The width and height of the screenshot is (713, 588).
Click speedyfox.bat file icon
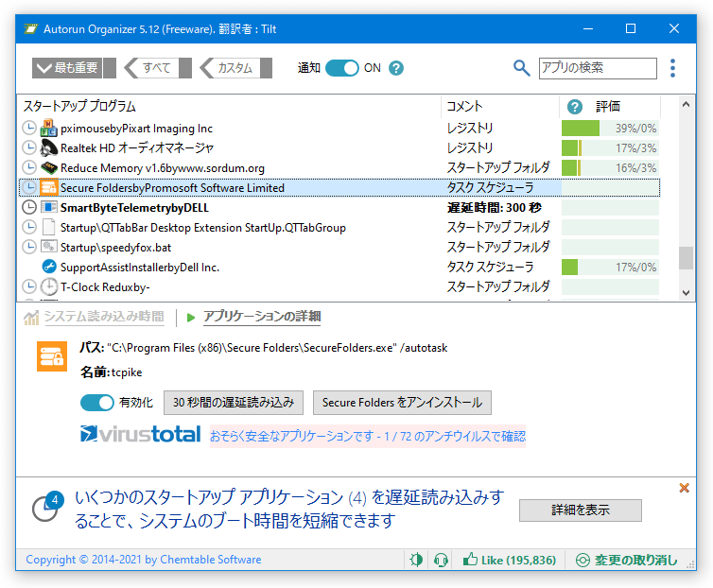[48, 247]
